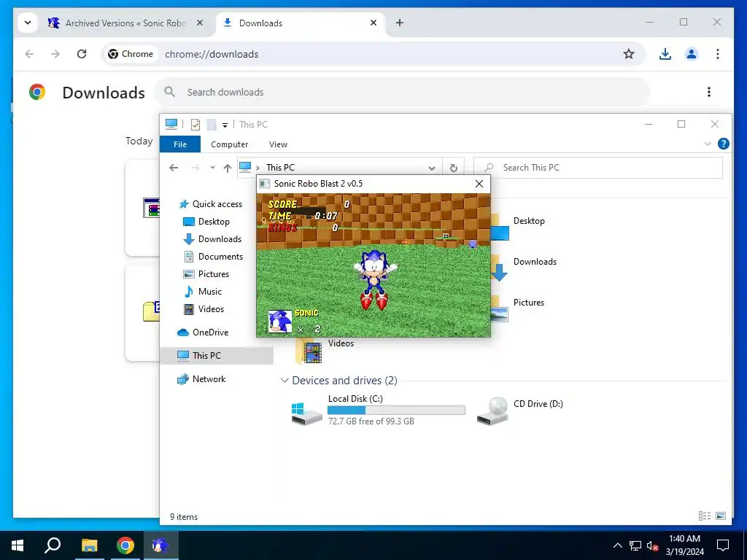This screenshot has width=747, height=560.
Task: Open View ribbon tab in Explorer
Action: point(278,144)
